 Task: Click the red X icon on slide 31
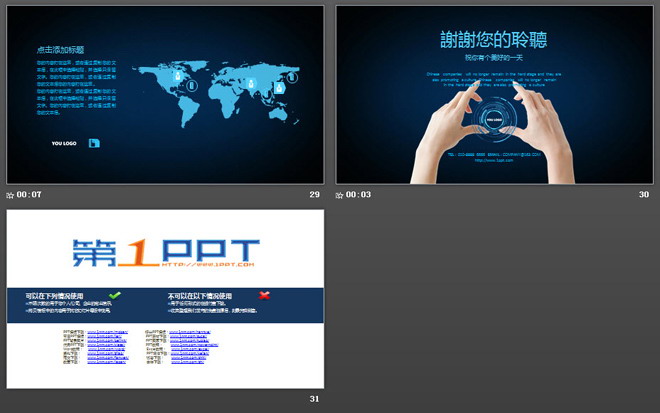pos(264,295)
